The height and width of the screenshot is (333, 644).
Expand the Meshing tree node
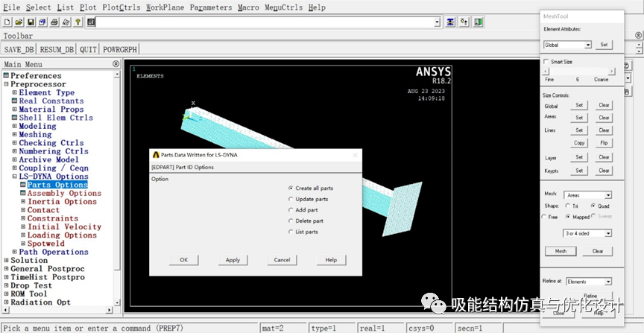coord(14,134)
